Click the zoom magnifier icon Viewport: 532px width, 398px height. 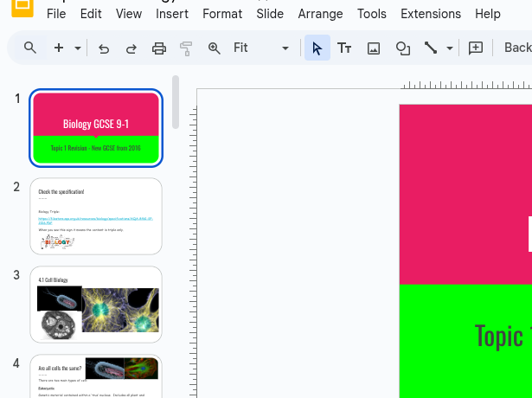point(215,48)
